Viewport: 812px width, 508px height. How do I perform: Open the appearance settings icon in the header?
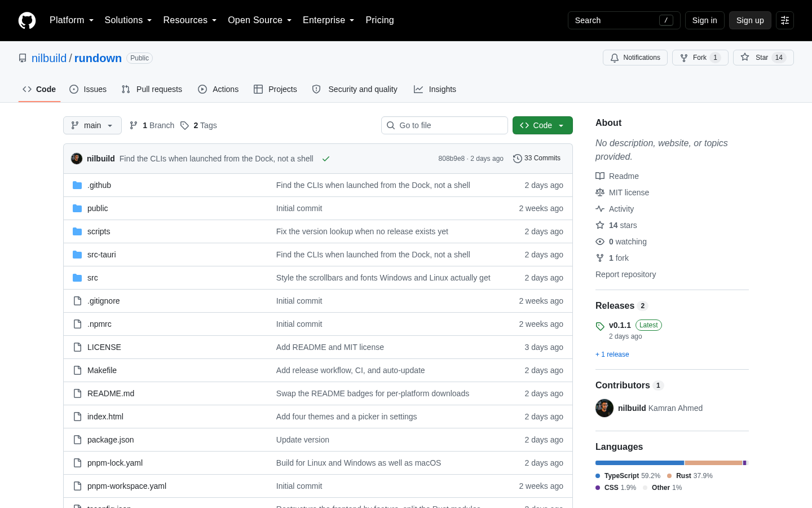click(785, 20)
